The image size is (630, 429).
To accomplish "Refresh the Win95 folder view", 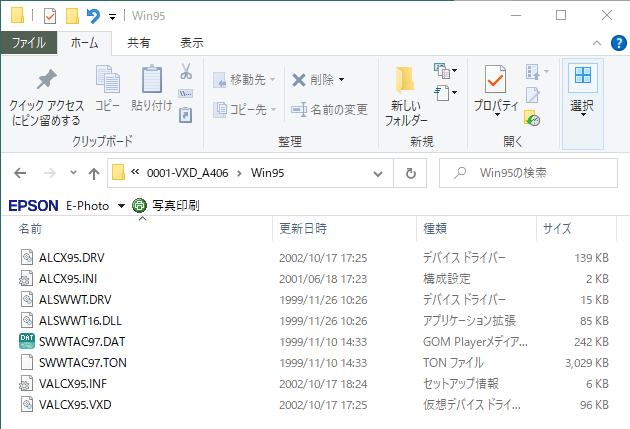I will pos(411,174).
